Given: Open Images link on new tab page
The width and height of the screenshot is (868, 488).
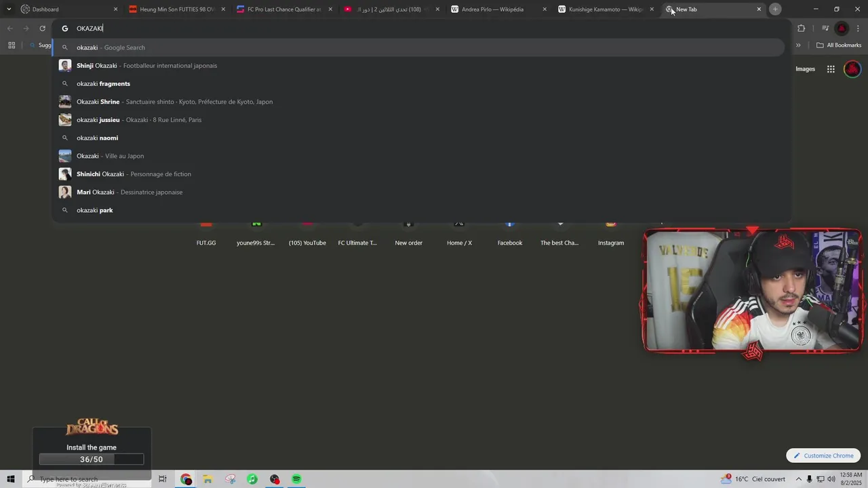Looking at the screenshot, I should (805, 69).
